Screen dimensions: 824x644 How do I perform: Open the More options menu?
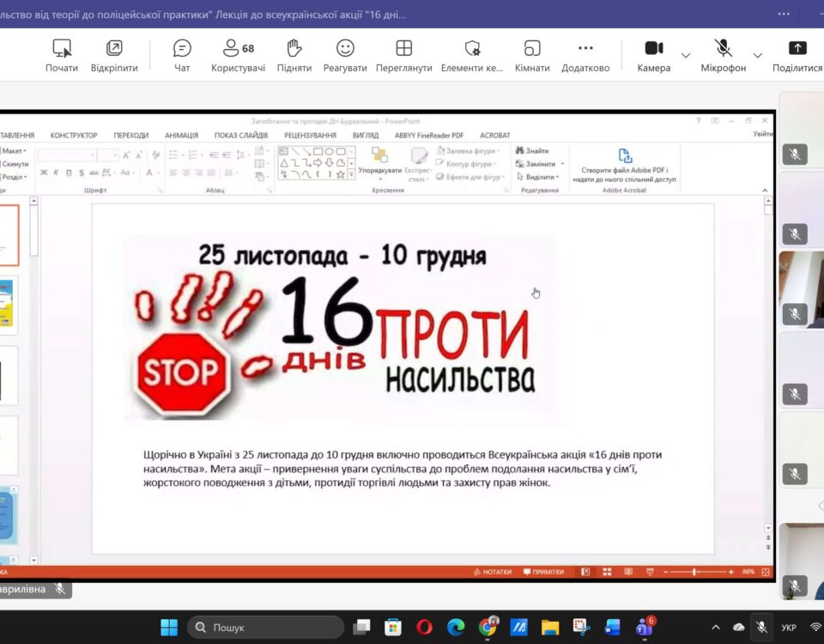click(585, 55)
